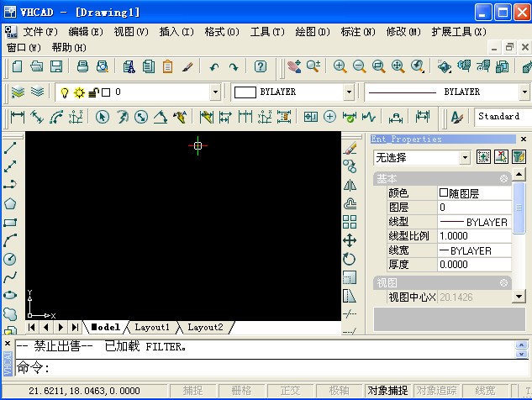
Task: Collapse the 视图 properties section
Action: [503, 282]
